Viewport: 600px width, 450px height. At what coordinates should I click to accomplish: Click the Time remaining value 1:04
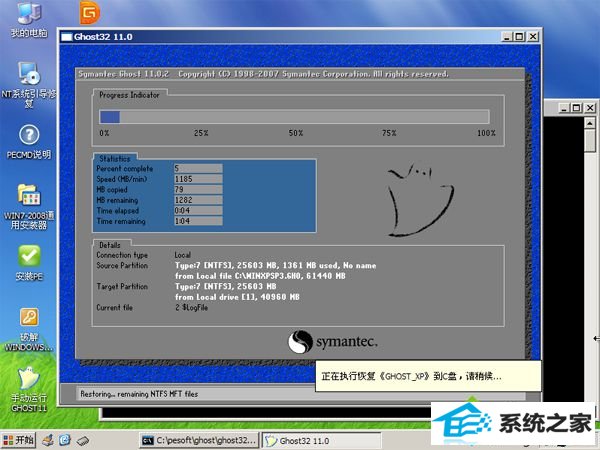pos(198,221)
